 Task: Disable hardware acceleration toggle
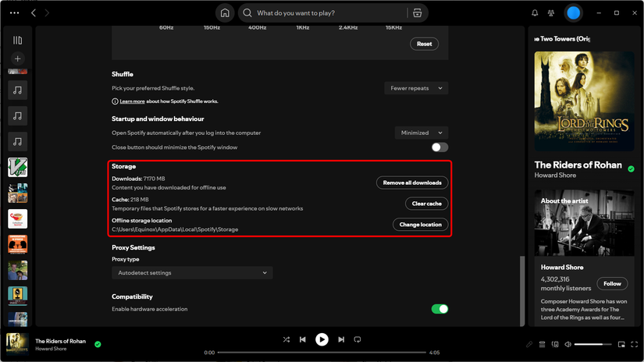439,309
